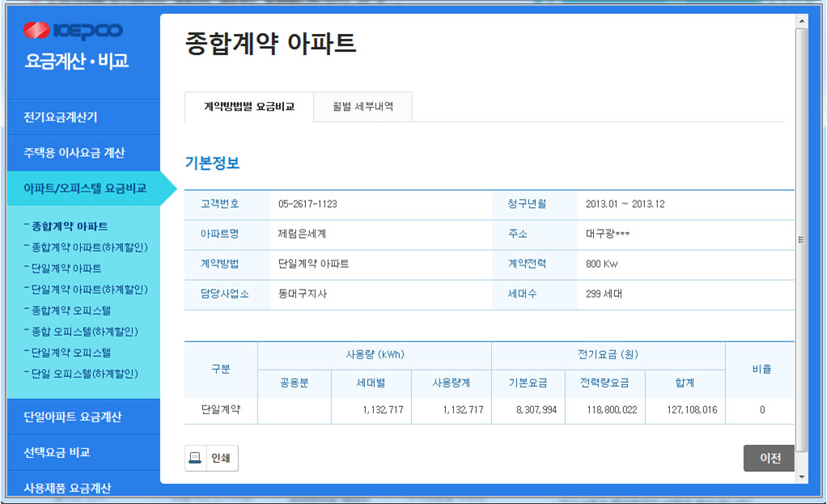Open 단일아파트 요금계산 menu
The height and width of the screenshot is (504, 827).
point(83,417)
